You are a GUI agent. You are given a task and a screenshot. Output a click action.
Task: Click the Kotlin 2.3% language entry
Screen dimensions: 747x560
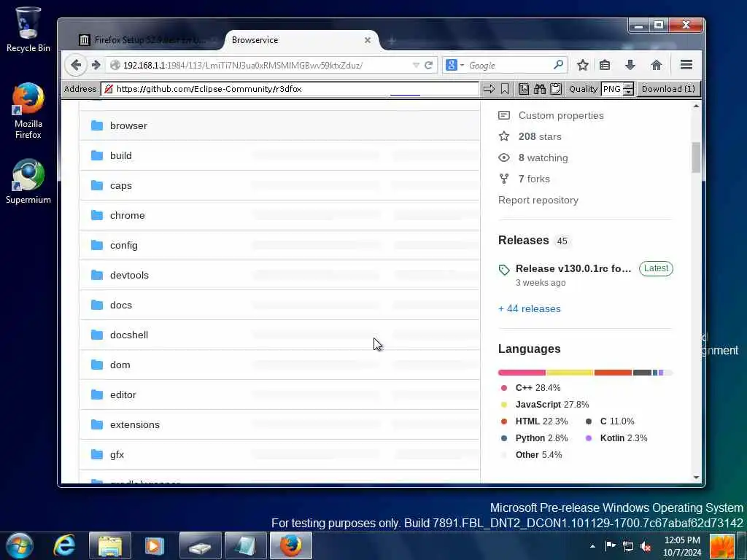[623, 438]
